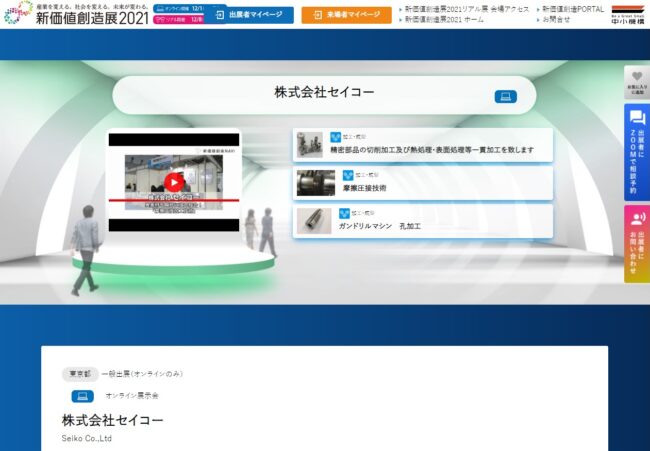Click the blue laptop icon beside 株式会社セイコー title
Viewport: 650px width, 451px height.
pyautogui.click(x=505, y=96)
